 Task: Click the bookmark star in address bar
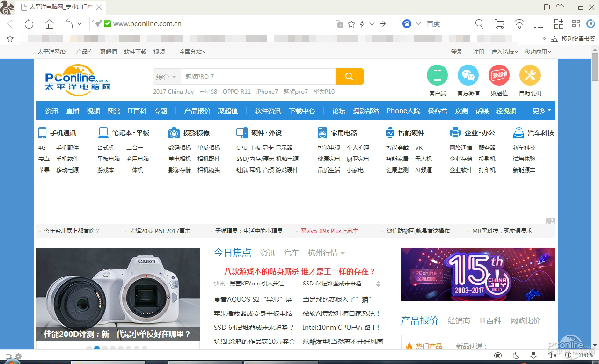click(351, 24)
